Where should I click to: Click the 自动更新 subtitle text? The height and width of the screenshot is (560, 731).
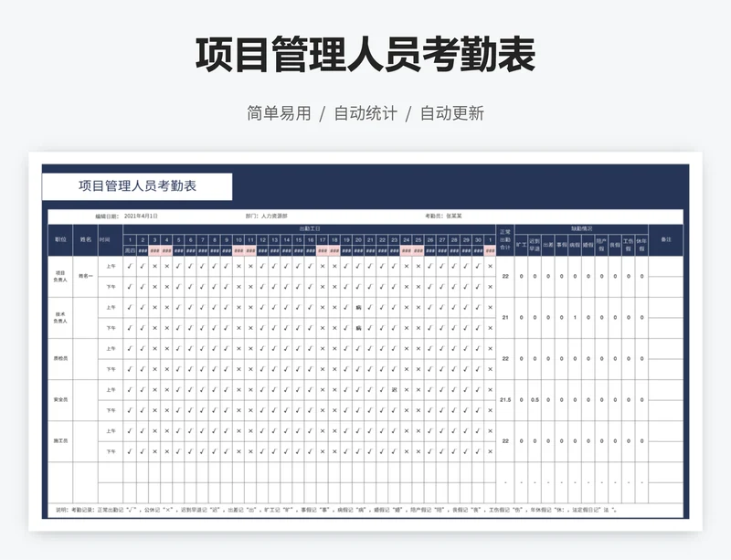tap(452, 113)
